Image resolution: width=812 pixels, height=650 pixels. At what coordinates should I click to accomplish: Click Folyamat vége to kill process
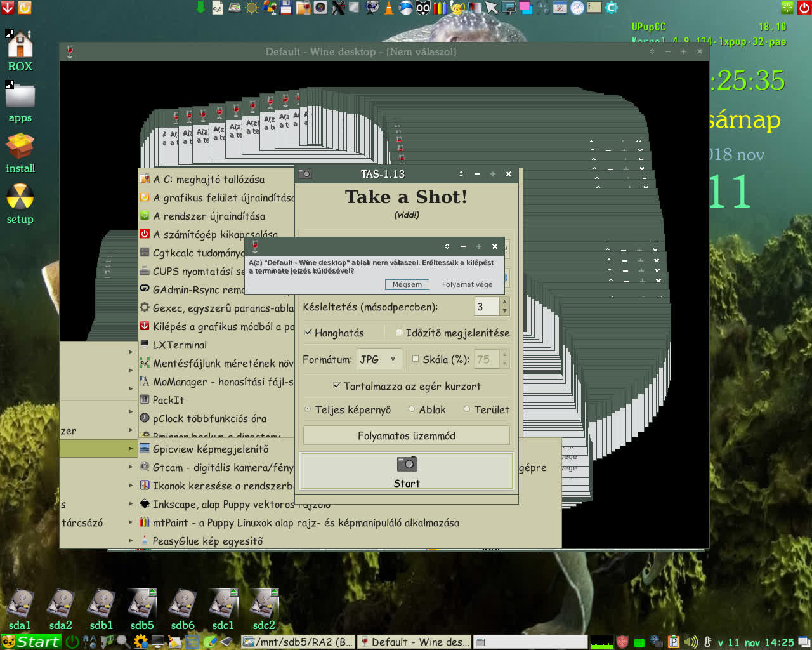467,284
